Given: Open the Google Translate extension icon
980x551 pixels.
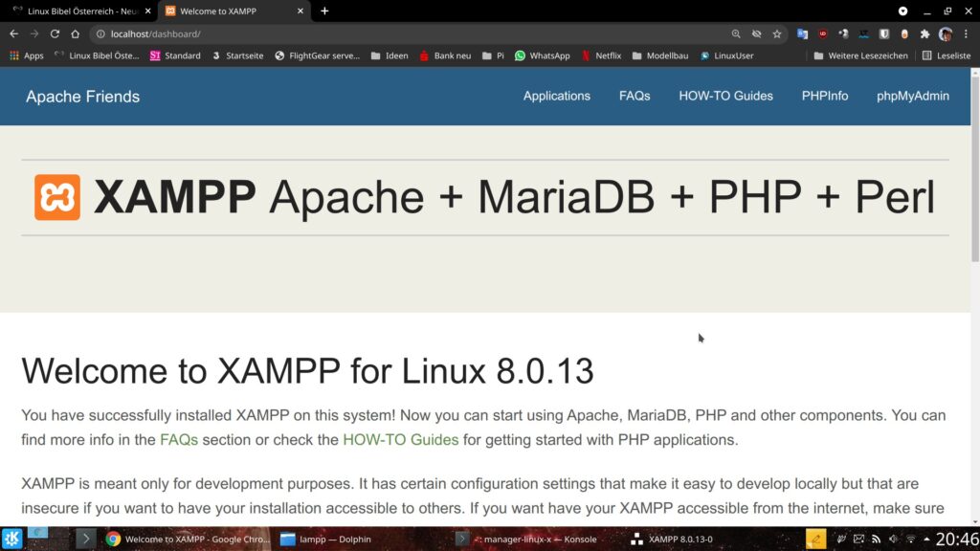Looking at the screenshot, I should pyautogui.click(x=802, y=33).
